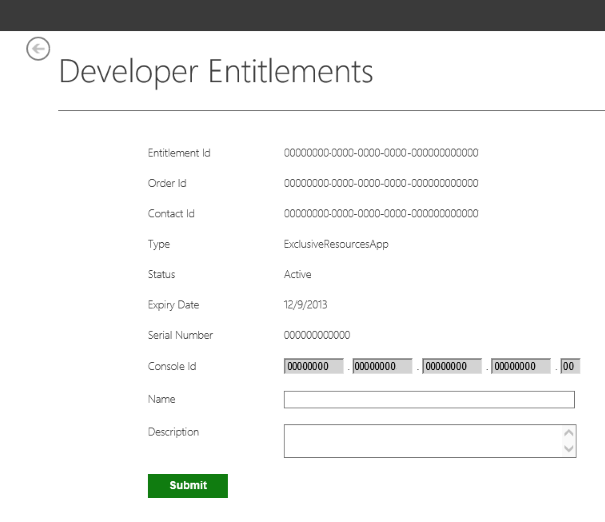Click the Description scroll down arrow

568,448
